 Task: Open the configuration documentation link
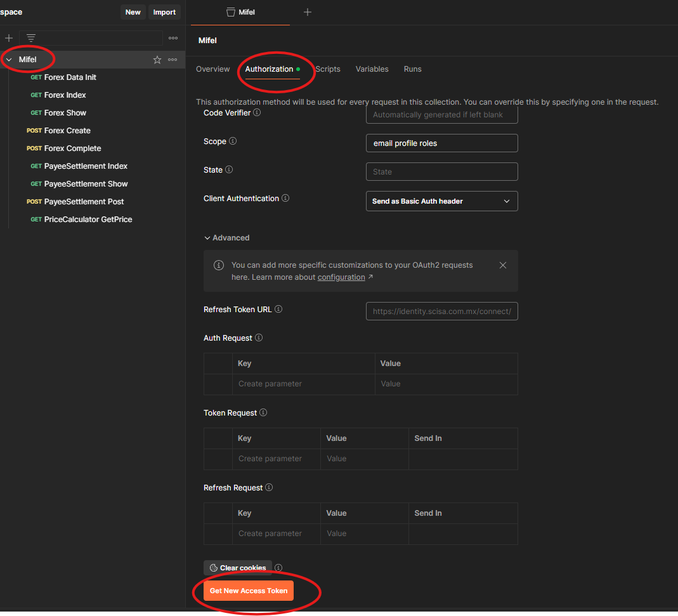pos(341,277)
